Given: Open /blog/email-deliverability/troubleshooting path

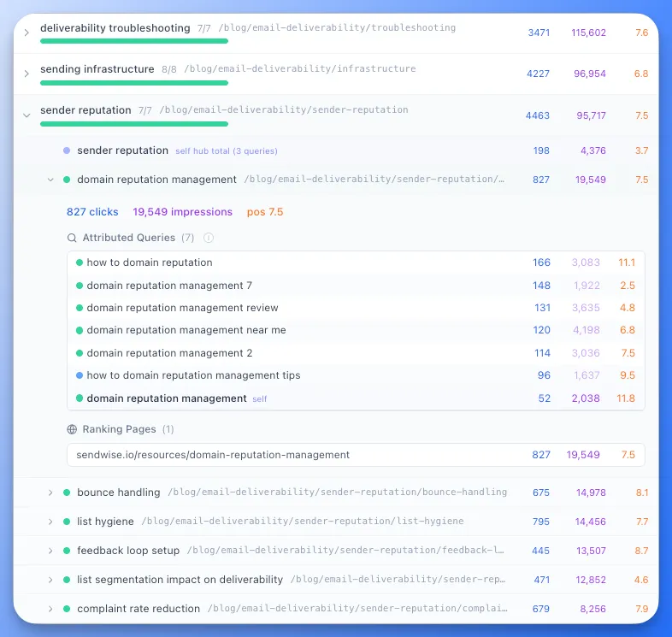Looking at the screenshot, I should pos(337,28).
